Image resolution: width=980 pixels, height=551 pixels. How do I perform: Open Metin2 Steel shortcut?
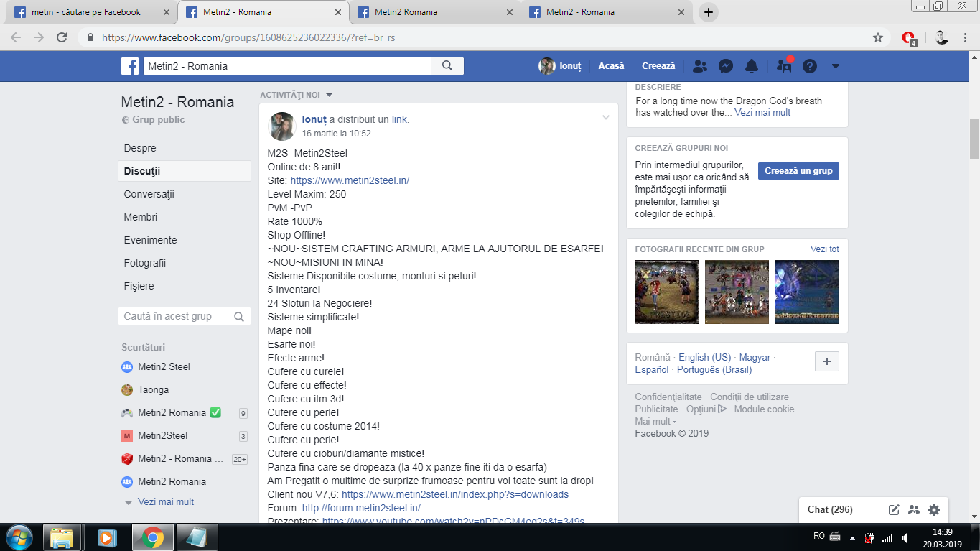click(x=164, y=366)
